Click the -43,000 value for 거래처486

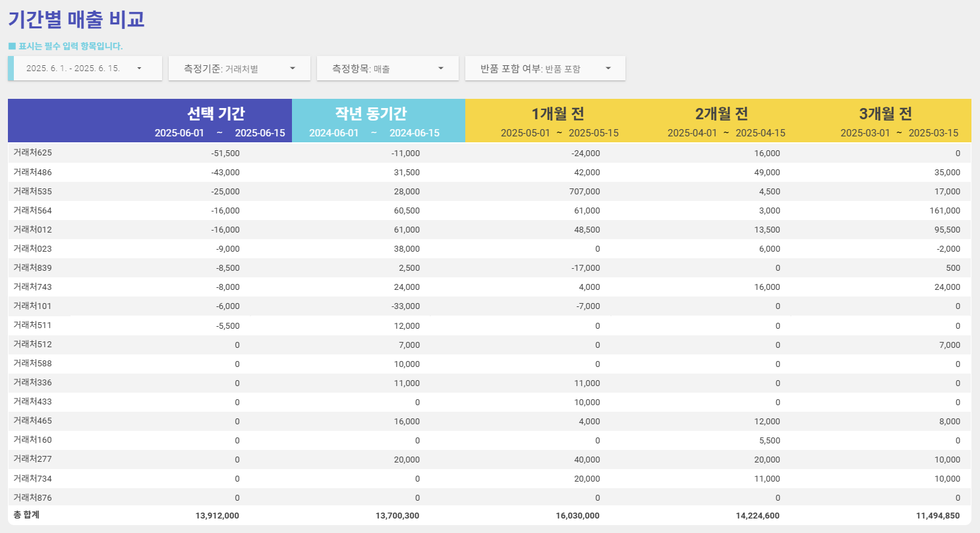click(x=225, y=173)
